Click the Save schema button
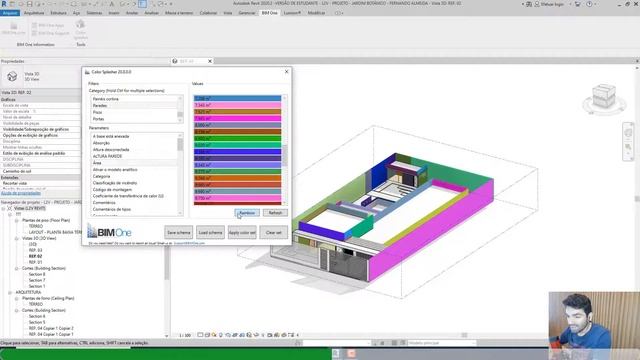Viewport: 640px width, 360px height. pyautogui.click(x=179, y=233)
